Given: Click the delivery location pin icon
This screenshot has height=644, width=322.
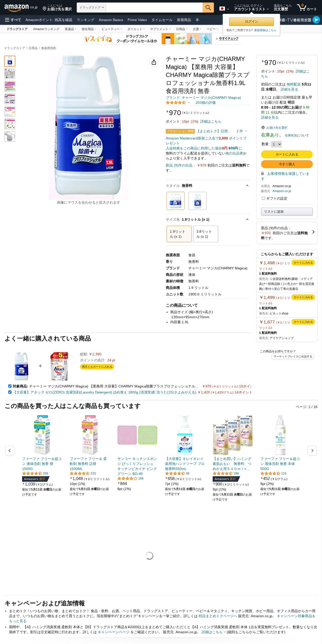Looking at the screenshot, I should (44, 9).
